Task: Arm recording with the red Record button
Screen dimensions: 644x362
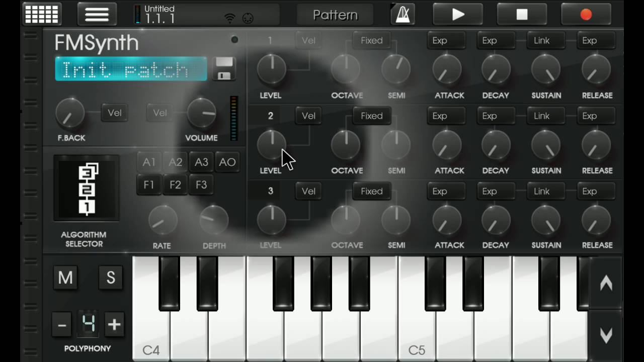Action: [586, 15]
